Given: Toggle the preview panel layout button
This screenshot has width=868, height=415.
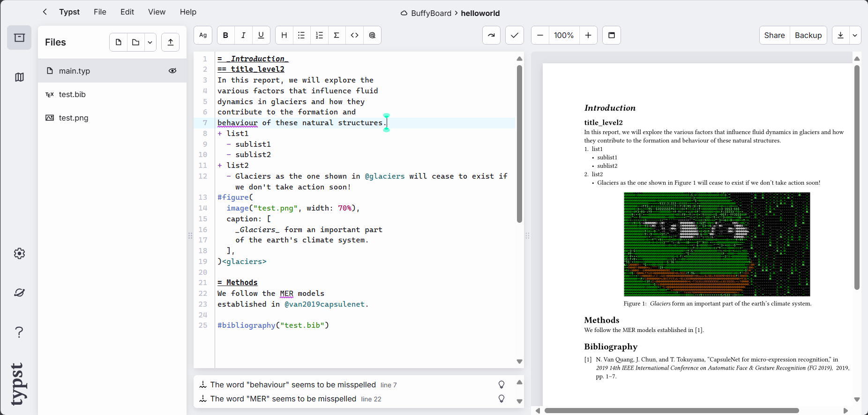Looking at the screenshot, I should 612,35.
